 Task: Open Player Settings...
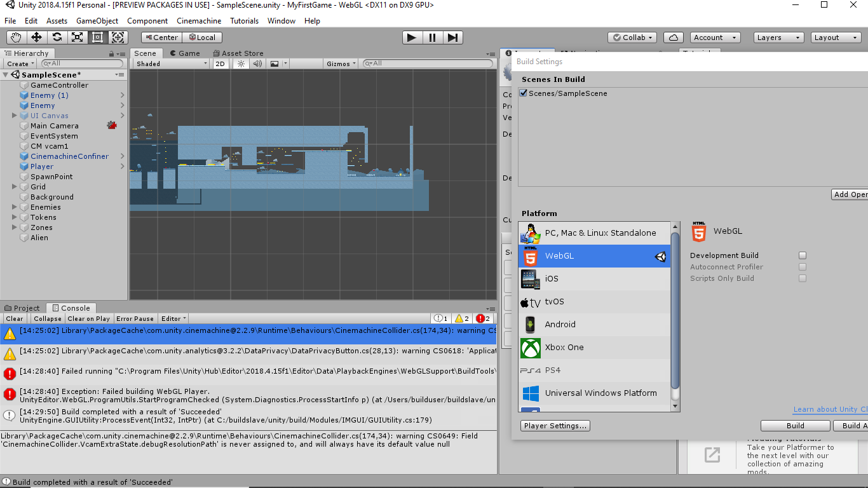click(x=555, y=426)
